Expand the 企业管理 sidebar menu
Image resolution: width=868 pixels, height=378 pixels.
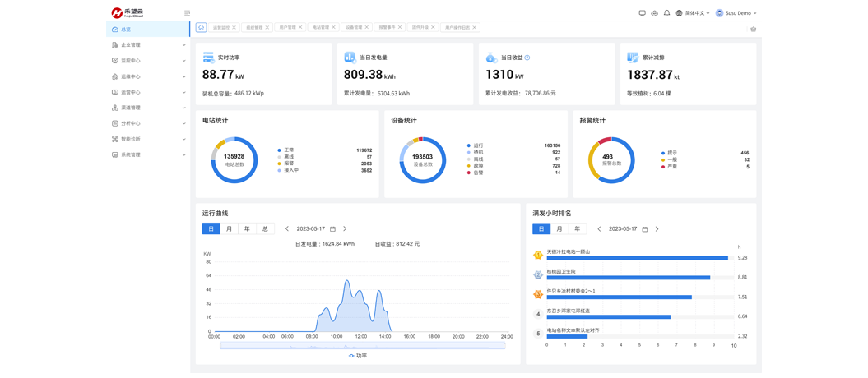[148, 45]
